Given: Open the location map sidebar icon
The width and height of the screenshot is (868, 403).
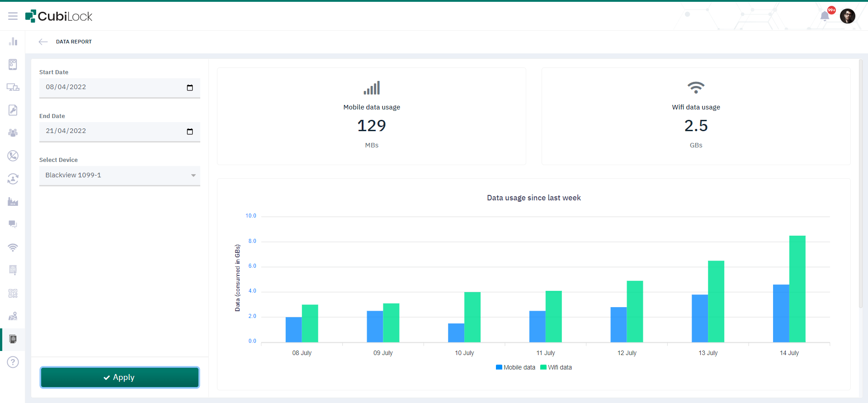Looking at the screenshot, I should 13,316.
